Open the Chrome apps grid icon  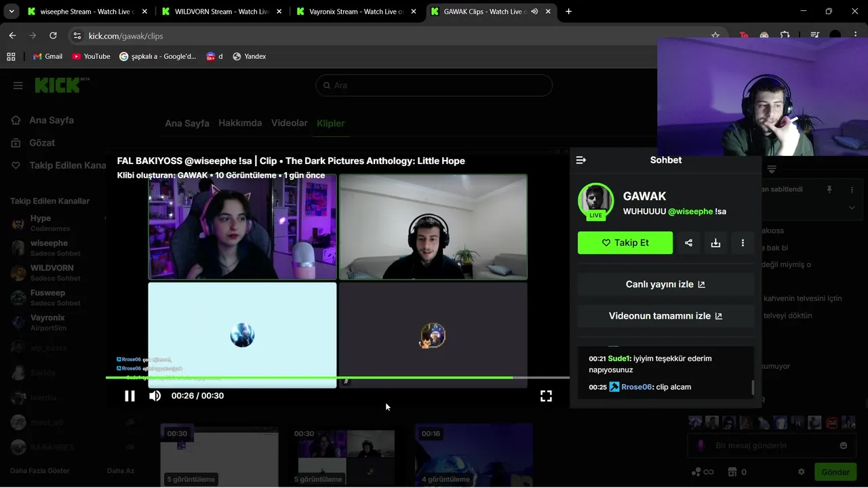11,56
